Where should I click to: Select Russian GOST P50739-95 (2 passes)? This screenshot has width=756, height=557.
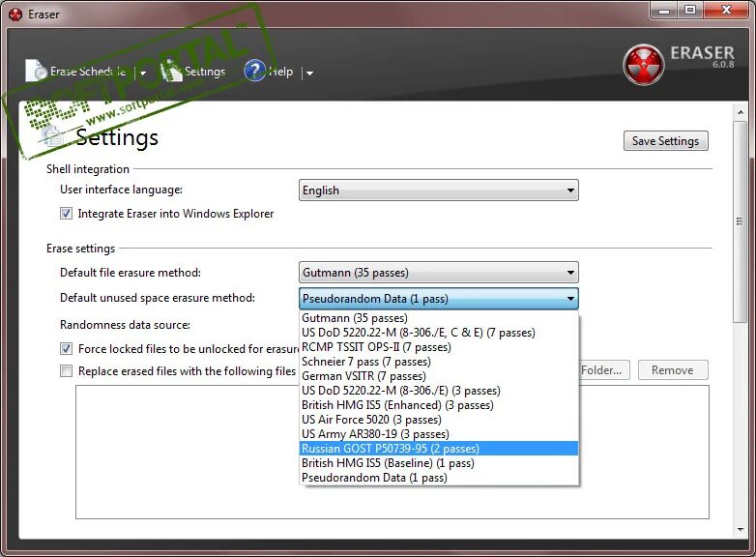439,449
